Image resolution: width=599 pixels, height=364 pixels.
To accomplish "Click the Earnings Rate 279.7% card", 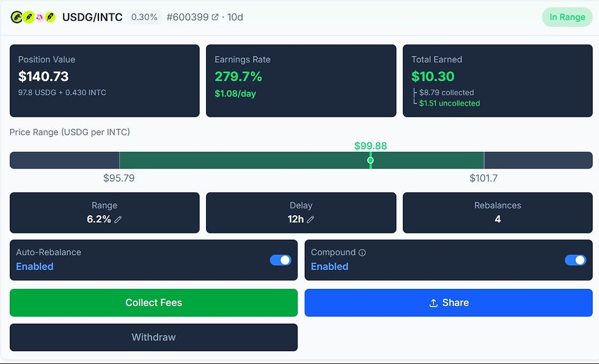I will point(301,81).
